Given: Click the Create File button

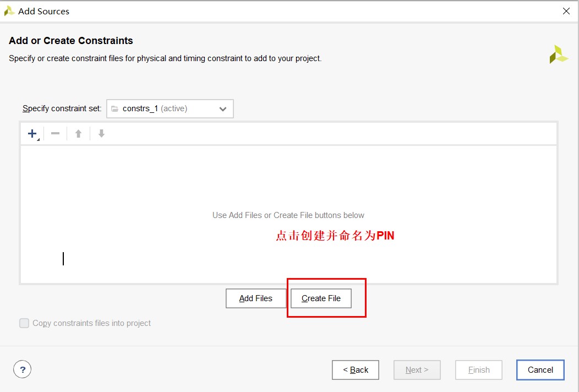Looking at the screenshot, I should click(x=321, y=298).
